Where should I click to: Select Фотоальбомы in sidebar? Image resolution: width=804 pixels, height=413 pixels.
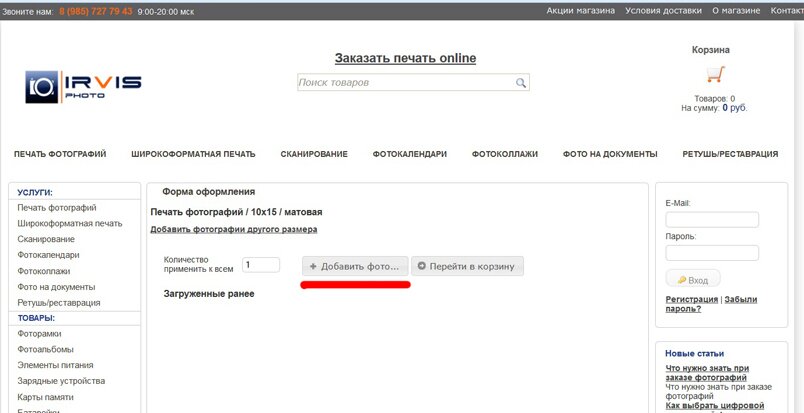pos(46,349)
